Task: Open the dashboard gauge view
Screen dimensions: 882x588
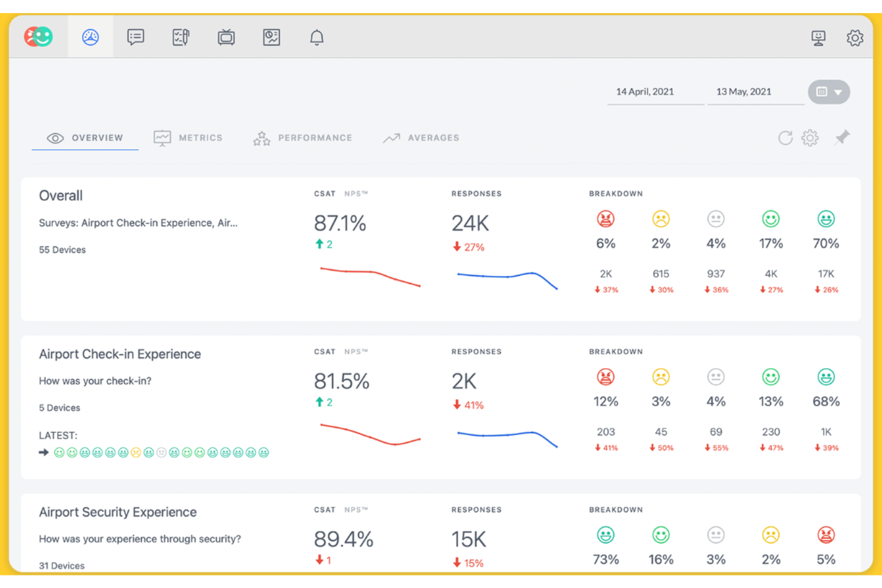Action: point(90,36)
